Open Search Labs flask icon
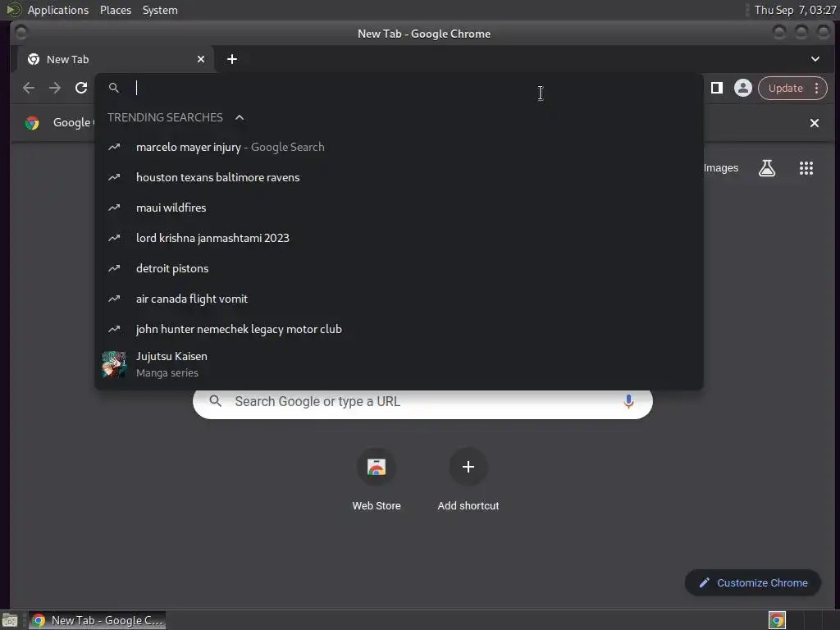 767,168
